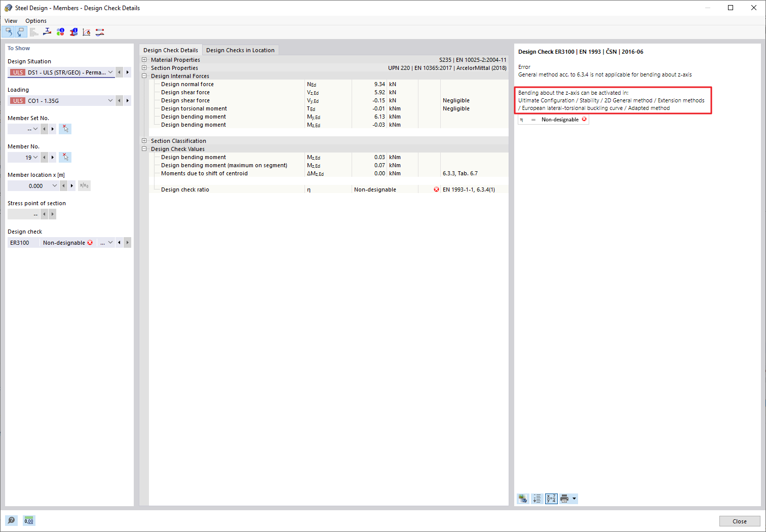766x532 pixels.
Task: Open the Loading CO1 dropdown
Action: click(110, 100)
